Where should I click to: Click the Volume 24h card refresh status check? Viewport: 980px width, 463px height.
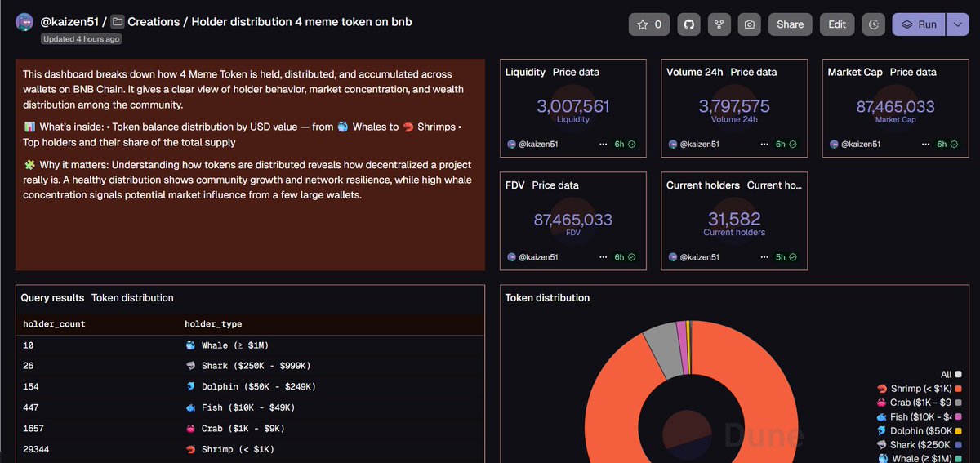[x=793, y=144]
